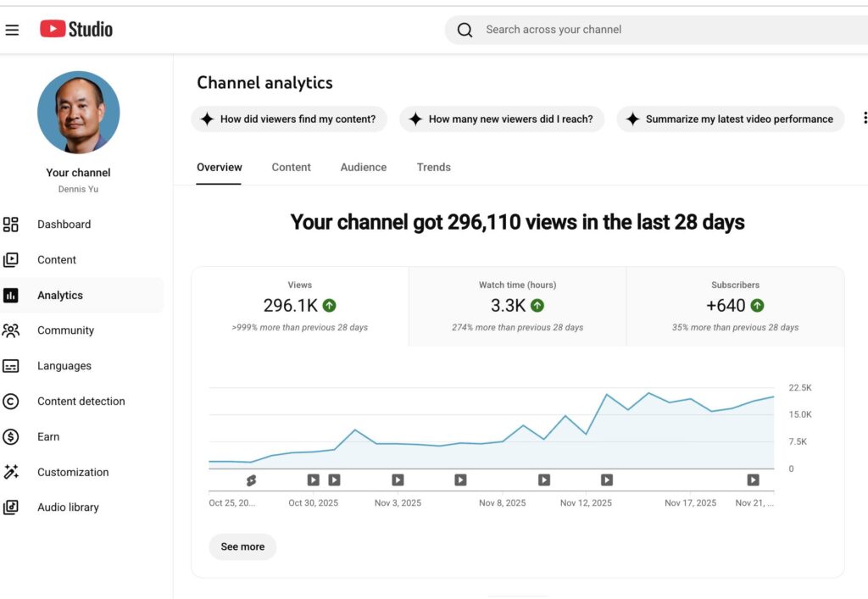
Task: Click the YouTube Studio logo
Action: pos(76,30)
